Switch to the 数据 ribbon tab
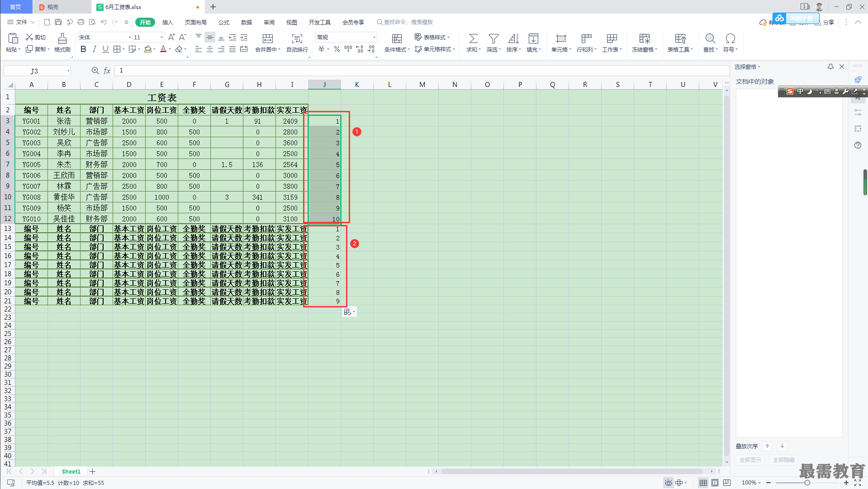 coord(247,22)
